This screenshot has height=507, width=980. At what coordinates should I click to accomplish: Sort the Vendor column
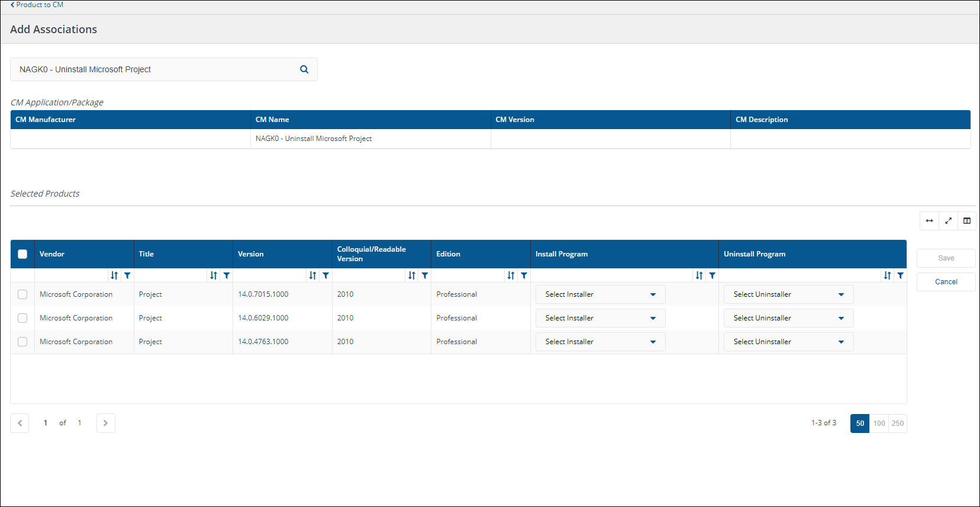(114, 275)
